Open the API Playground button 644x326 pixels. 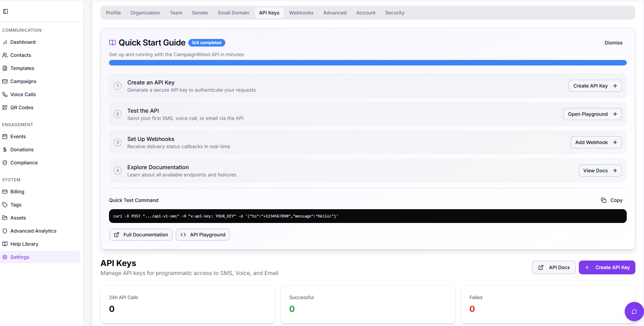pos(202,235)
